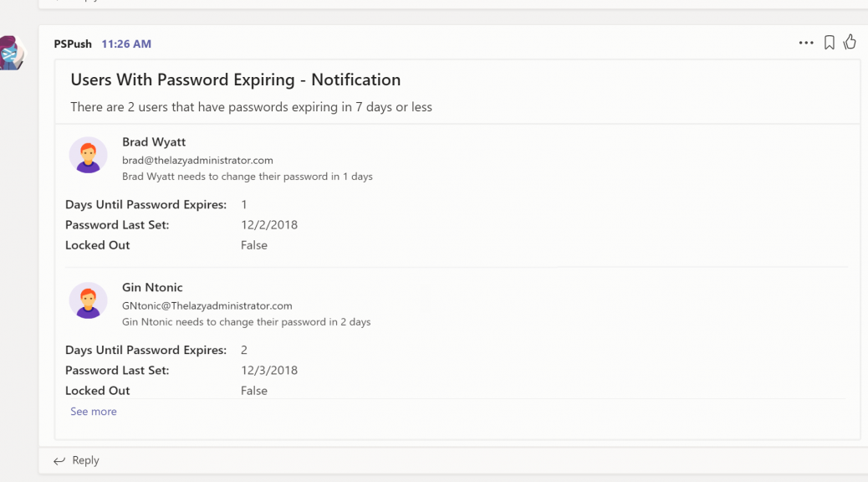The image size is (868, 482).
Task: Click Gin Ntonic's profile picture
Action: click(88, 300)
